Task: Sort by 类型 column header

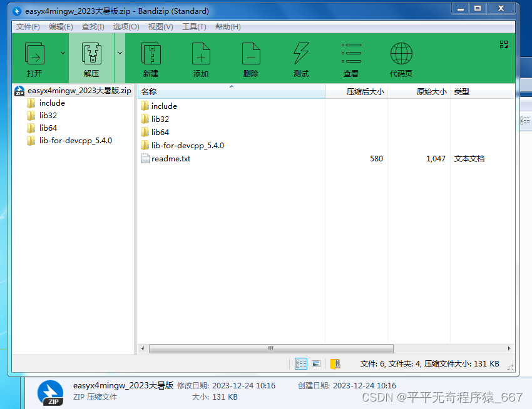Action: pyautogui.click(x=482, y=91)
